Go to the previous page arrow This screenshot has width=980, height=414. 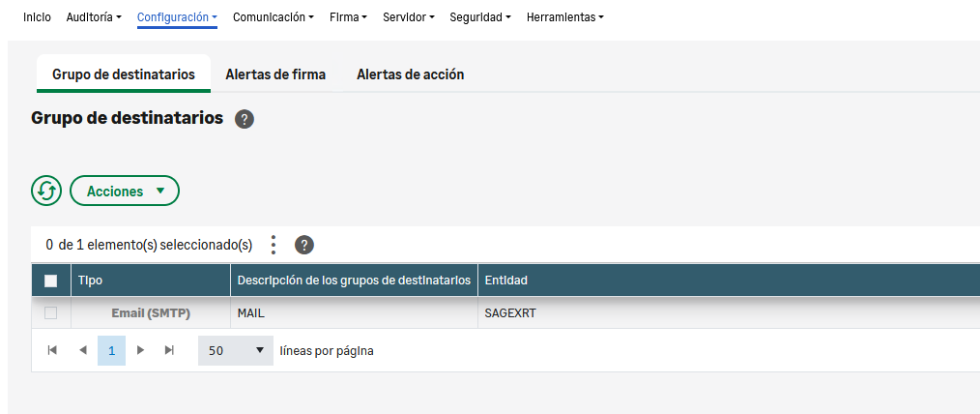pos(82,350)
